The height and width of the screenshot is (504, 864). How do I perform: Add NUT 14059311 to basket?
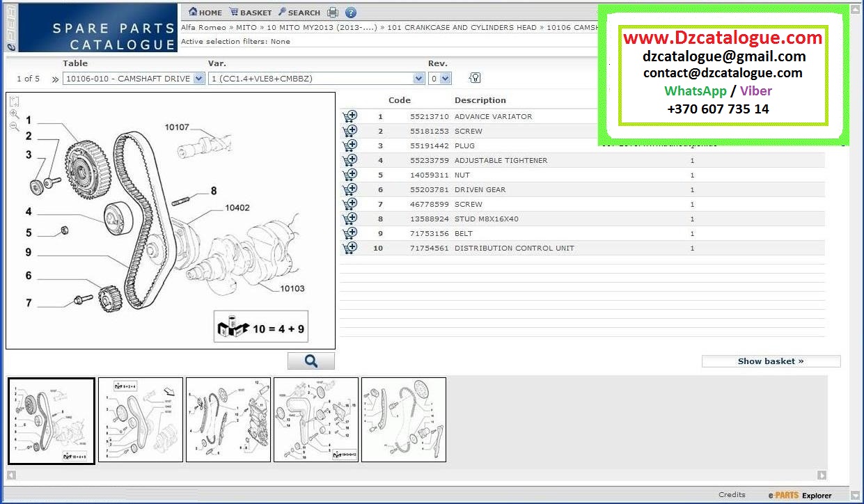(x=349, y=175)
